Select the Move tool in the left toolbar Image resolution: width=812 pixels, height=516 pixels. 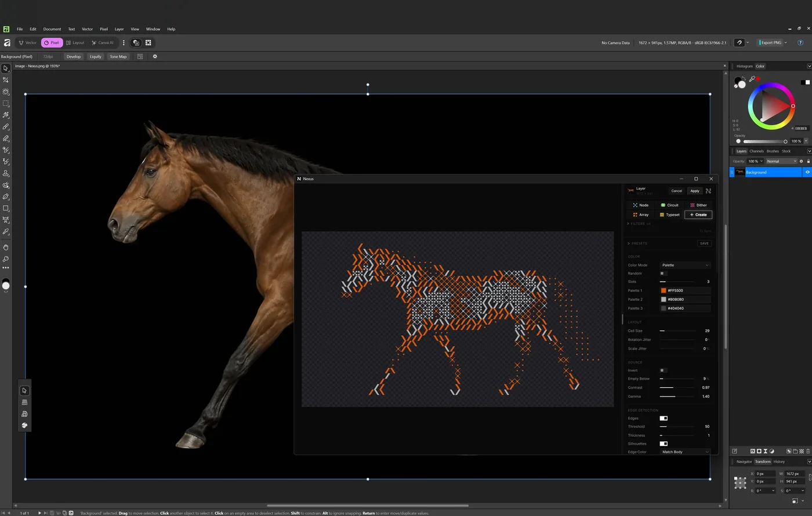tap(6, 68)
